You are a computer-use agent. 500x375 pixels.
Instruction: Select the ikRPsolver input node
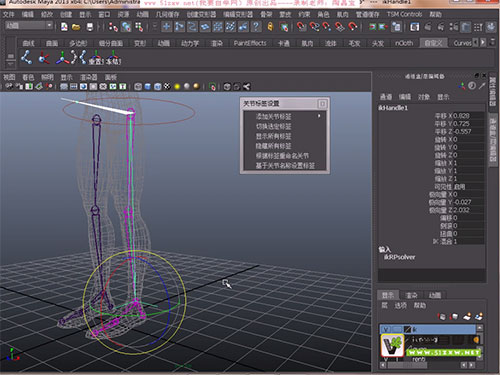tap(400, 257)
